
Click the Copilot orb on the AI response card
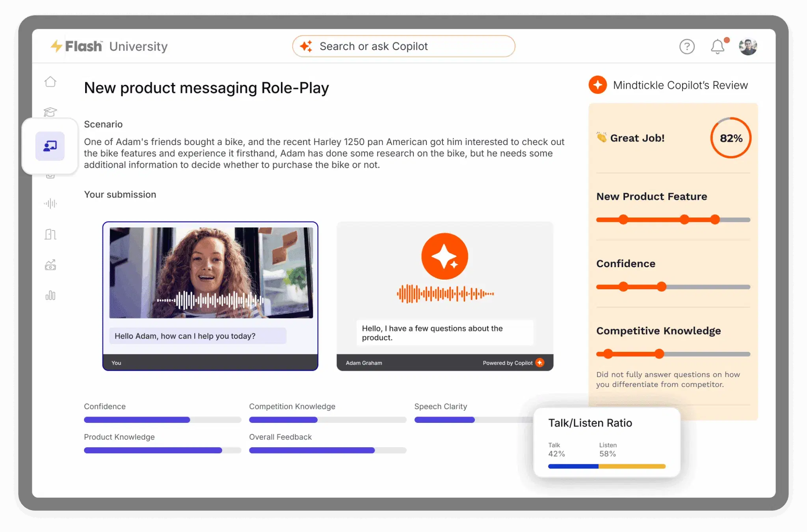[x=444, y=256]
